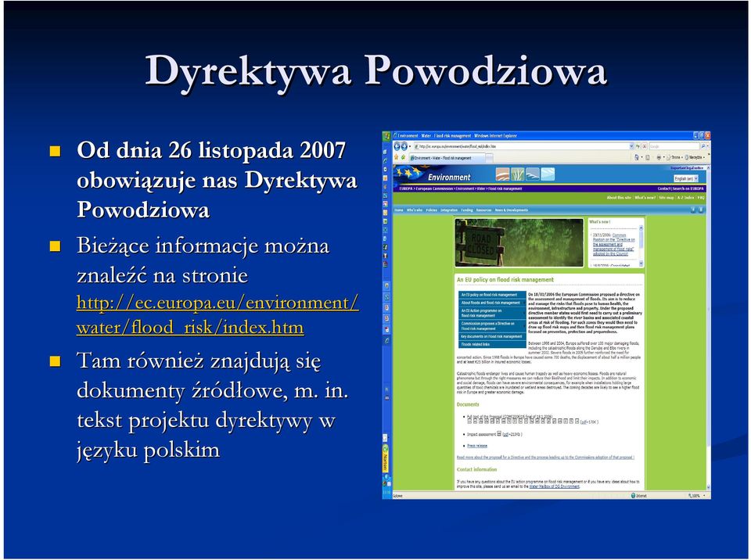This screenshot has width=751, height=560.
Task: Click the What's new box scroll up arrow
Action: pyautogui.click(x=641, y=228)
